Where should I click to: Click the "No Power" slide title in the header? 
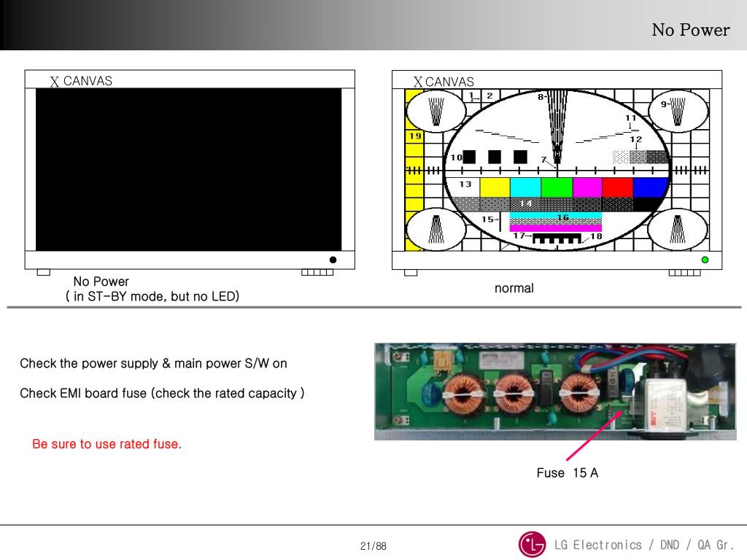click(690, 30)
